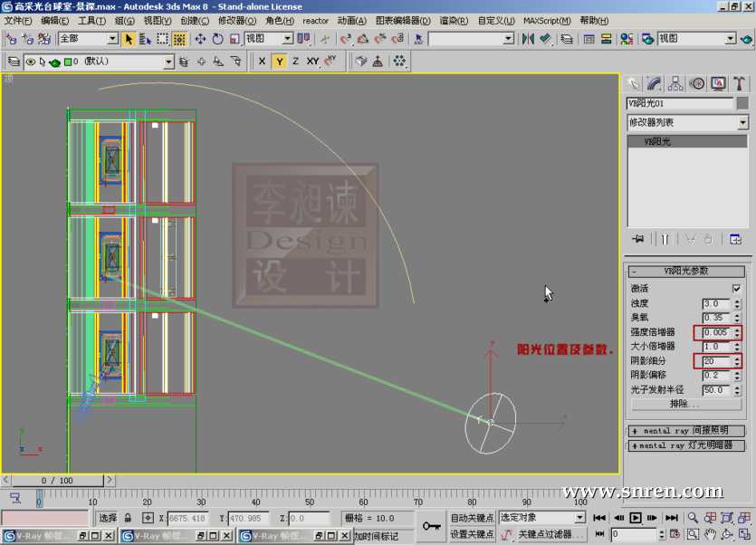The height and width of the screenshot is (545, 756).
Task: Open the 修改器(O) menu
Action: click(x=237, y=21)
